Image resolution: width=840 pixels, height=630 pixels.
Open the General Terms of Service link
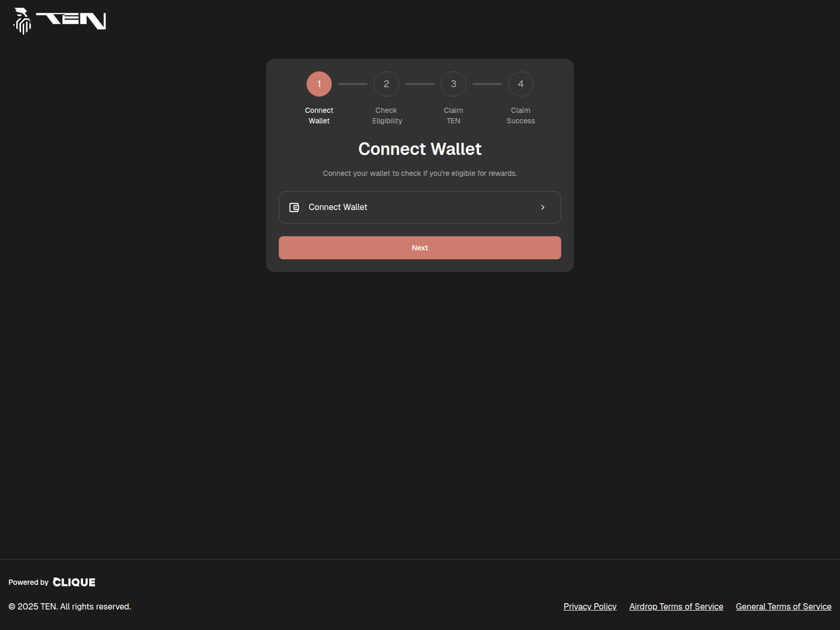point(783,606)
